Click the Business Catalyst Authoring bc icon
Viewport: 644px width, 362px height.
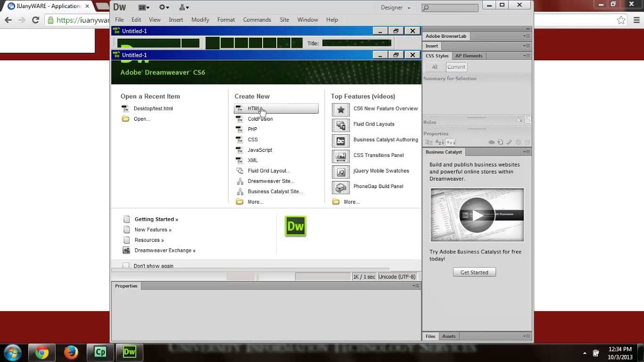click(341, 140)
